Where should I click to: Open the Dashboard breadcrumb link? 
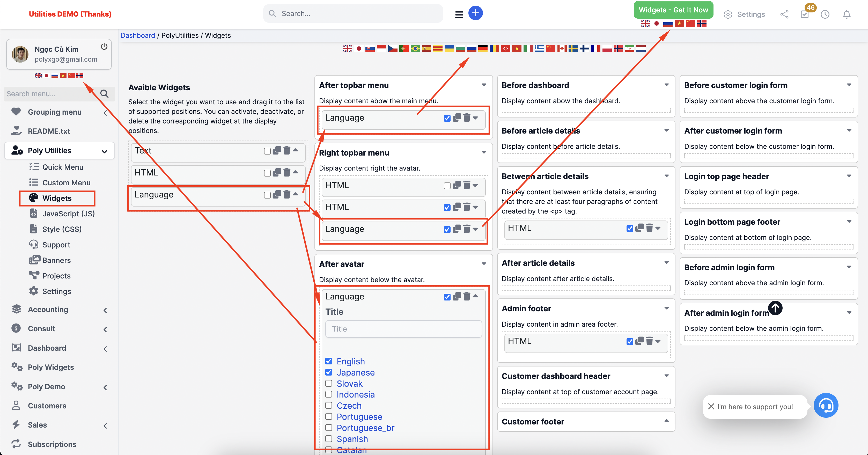point(138,35)
